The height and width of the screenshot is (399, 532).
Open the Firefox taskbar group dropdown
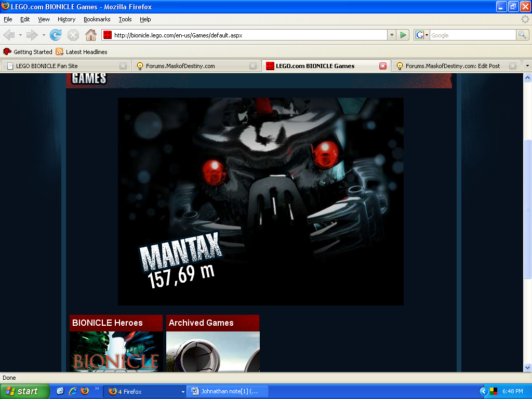click(182, 392)
